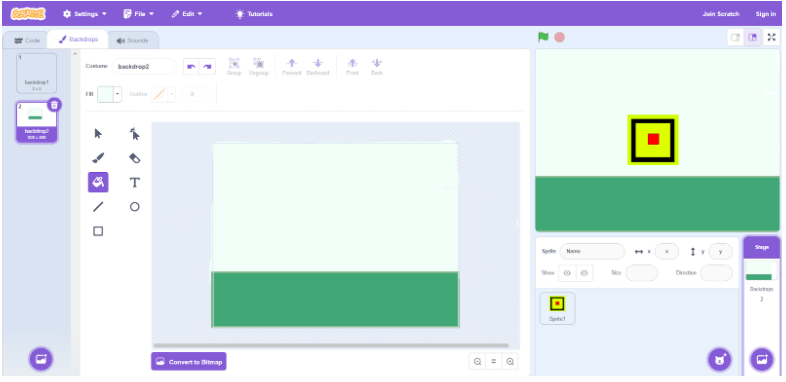
Task: Select the Line tool
Action: 98,207
